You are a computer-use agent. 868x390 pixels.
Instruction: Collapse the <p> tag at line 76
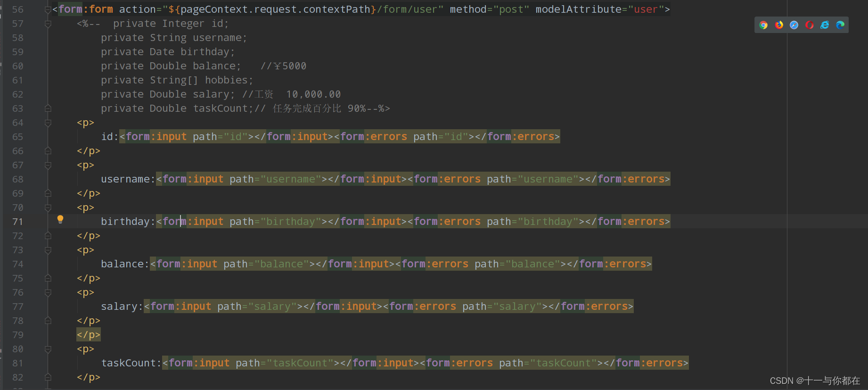coord(48,292)
